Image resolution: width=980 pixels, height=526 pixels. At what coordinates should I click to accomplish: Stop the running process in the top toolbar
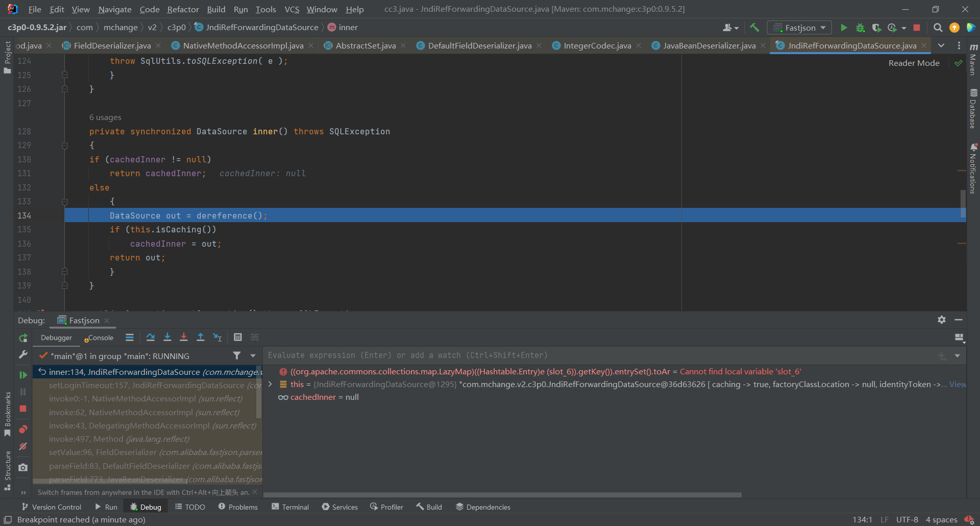point(917,28)
